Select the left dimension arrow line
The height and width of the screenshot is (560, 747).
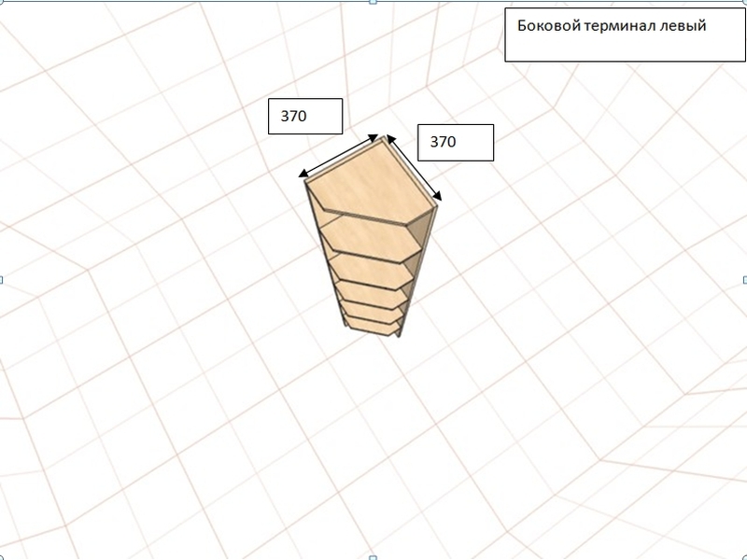point(338,156)
